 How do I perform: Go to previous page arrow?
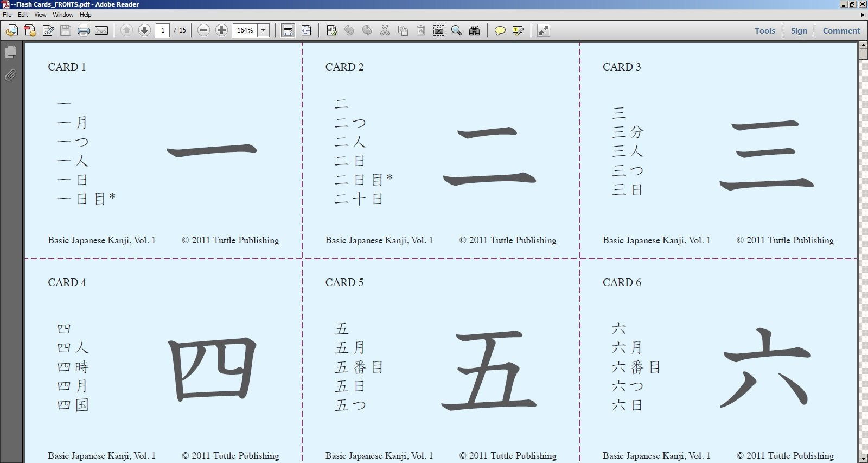126,30
